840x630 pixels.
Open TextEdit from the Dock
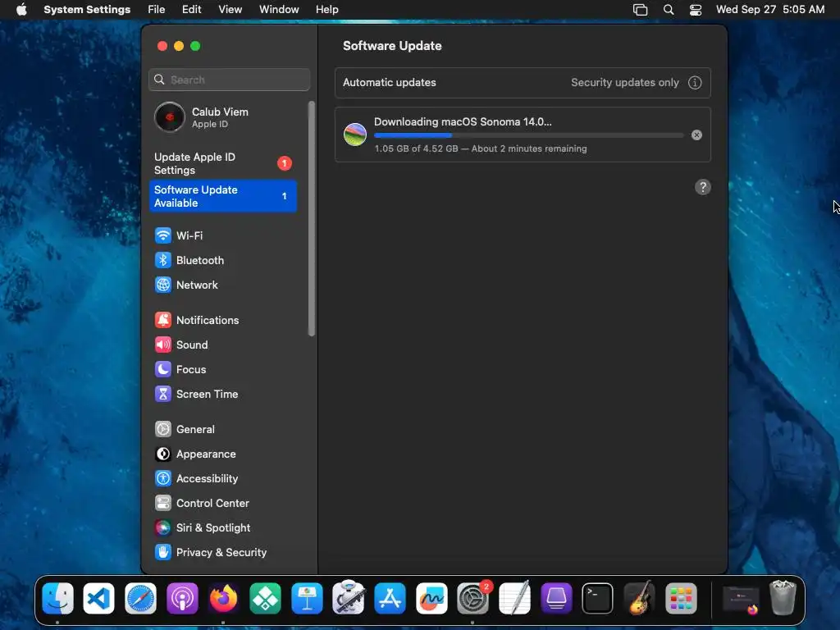[x=515, y=597]
